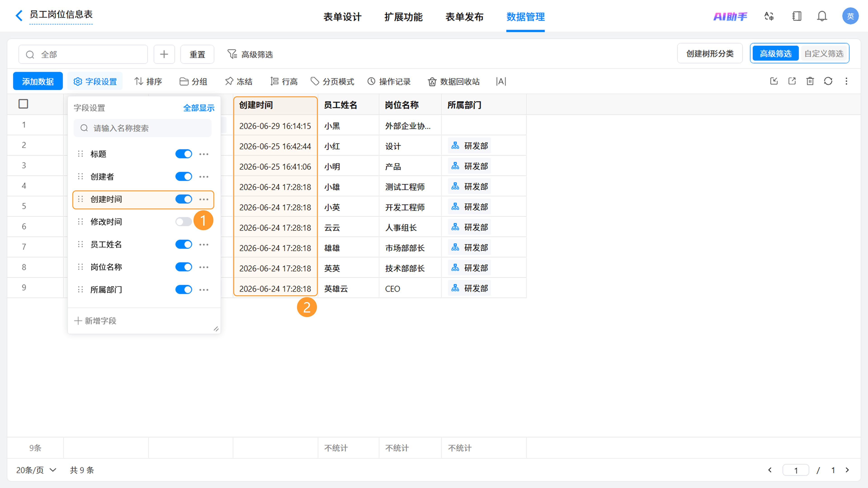The height and width of the screenshot is (488, 868).
Task: Click the 重置 reset button
Action: pos(197,54)
